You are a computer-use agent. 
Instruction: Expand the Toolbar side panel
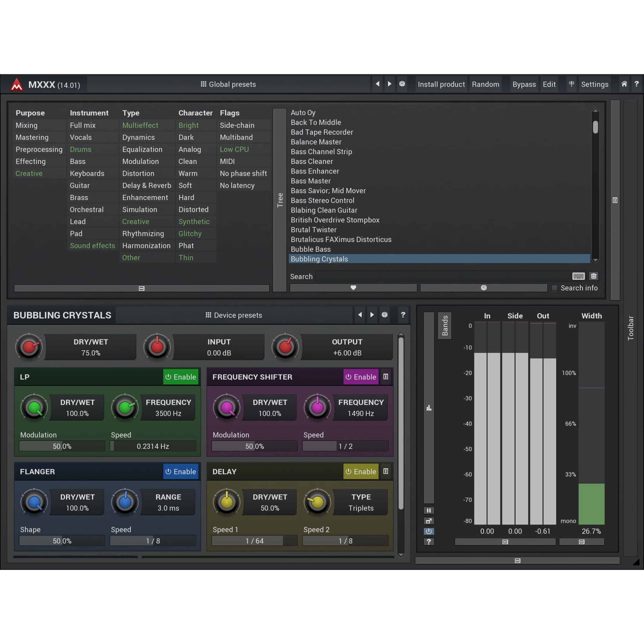click(x=630, y=328)
